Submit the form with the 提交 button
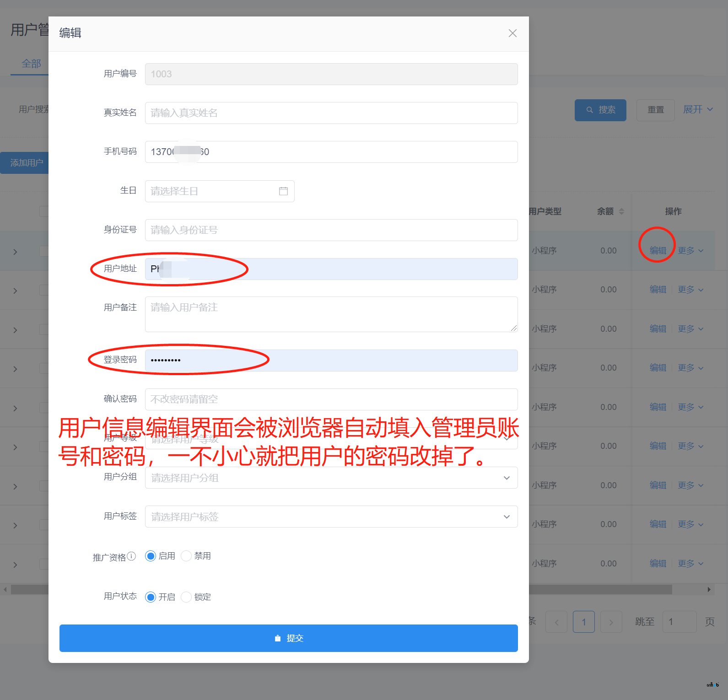The image size is (728, 700). click(289, 638)
